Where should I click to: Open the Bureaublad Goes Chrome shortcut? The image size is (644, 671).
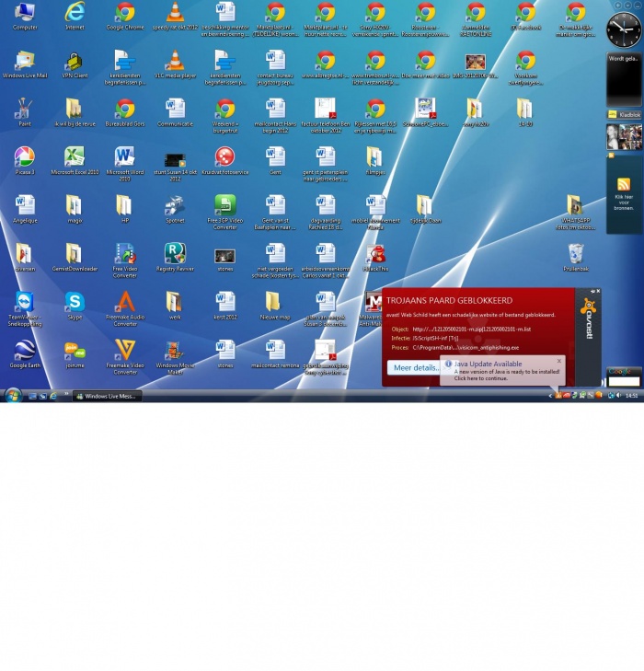(x=125, y=113)
